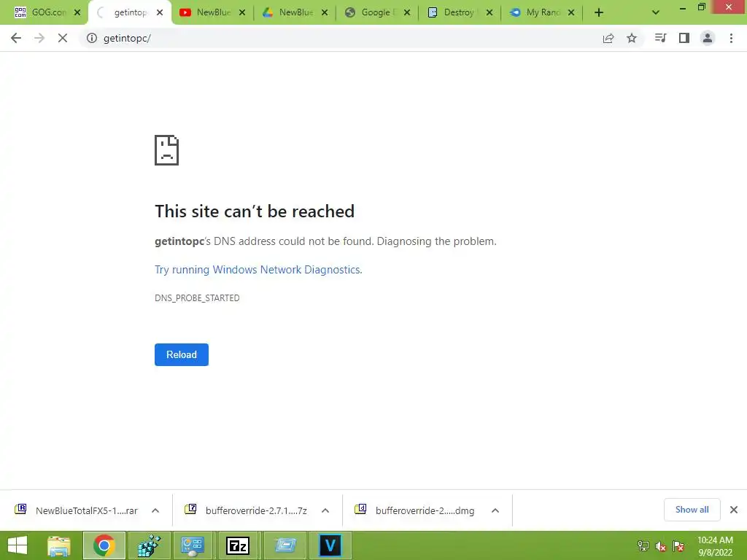Viewport: 747px width, 560px height.
Task: Click the DNS_PROBE_STARTED error code
Action: pyautogui.click(x=197, y=298)
